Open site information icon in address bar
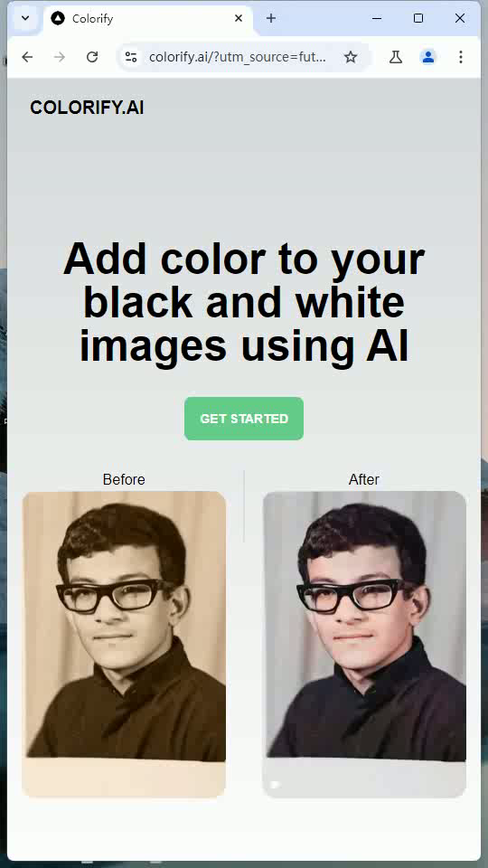This screenshot has width=488, height=868. click(x=131, y=57)
